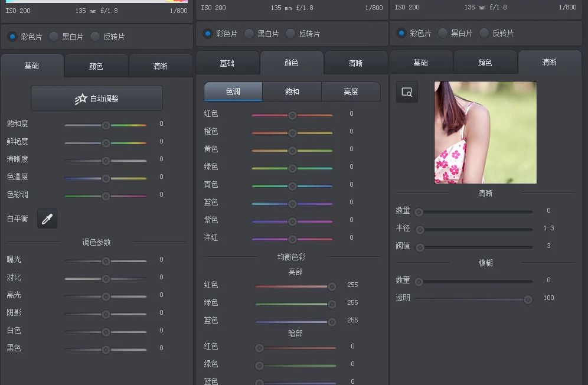Click the 青色 hue slider handle
Screen dimensions: 588x385
click(292, 186)
